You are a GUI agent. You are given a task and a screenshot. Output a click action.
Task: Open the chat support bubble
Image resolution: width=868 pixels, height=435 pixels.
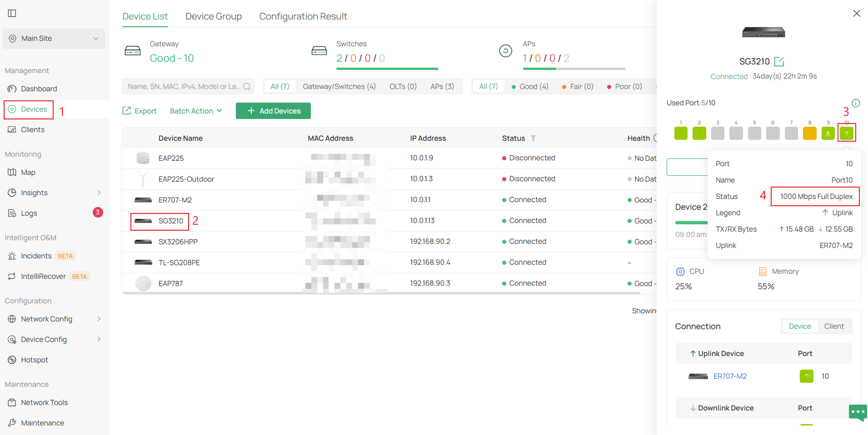point(858,412)
